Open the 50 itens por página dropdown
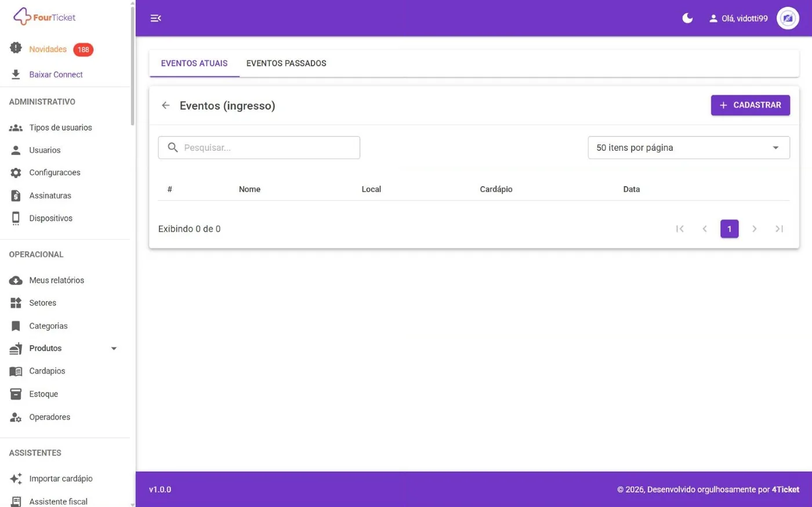This screenshot has height=507, width=812. pos(688,147)
